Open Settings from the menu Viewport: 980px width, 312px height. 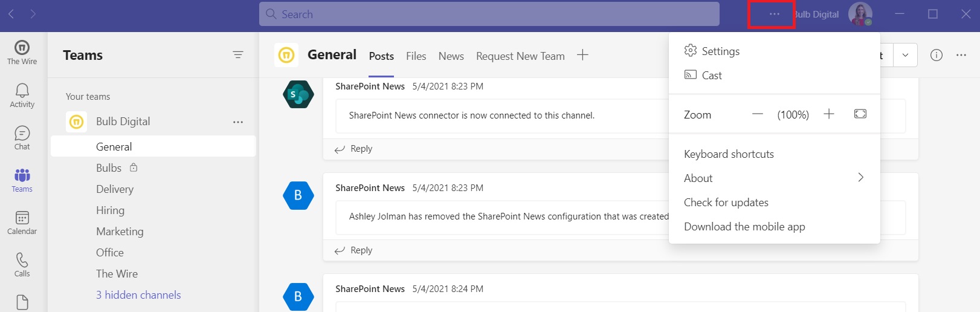774,51
